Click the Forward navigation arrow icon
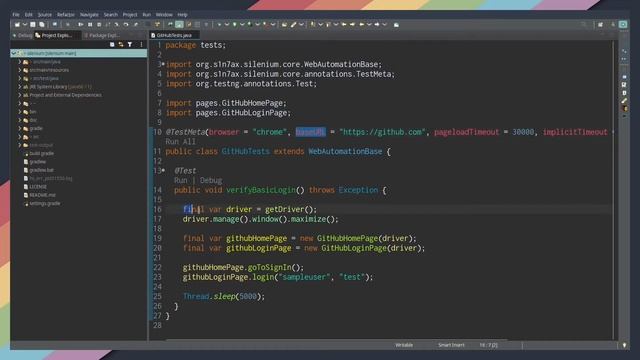Viewport: 640px width, 360px height. point(377,24)
